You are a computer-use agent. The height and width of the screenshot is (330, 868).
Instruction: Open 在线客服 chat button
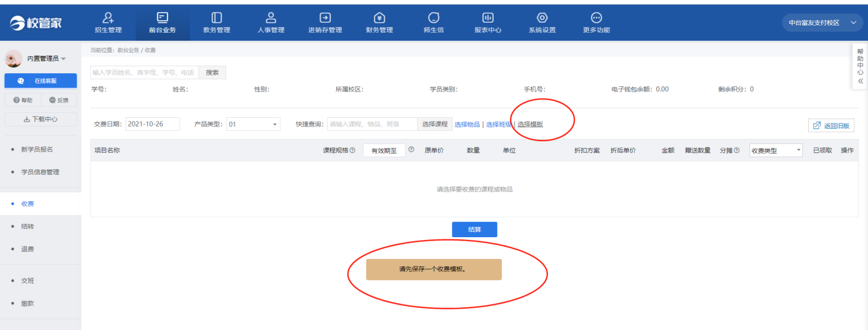[x=41, y=81]
